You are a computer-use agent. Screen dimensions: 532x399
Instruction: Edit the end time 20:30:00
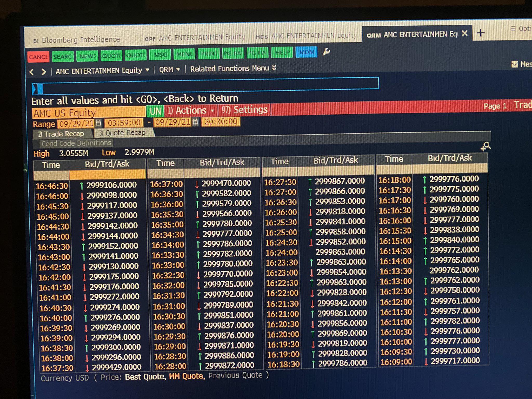pyautogui.click(x=221, y=122)
